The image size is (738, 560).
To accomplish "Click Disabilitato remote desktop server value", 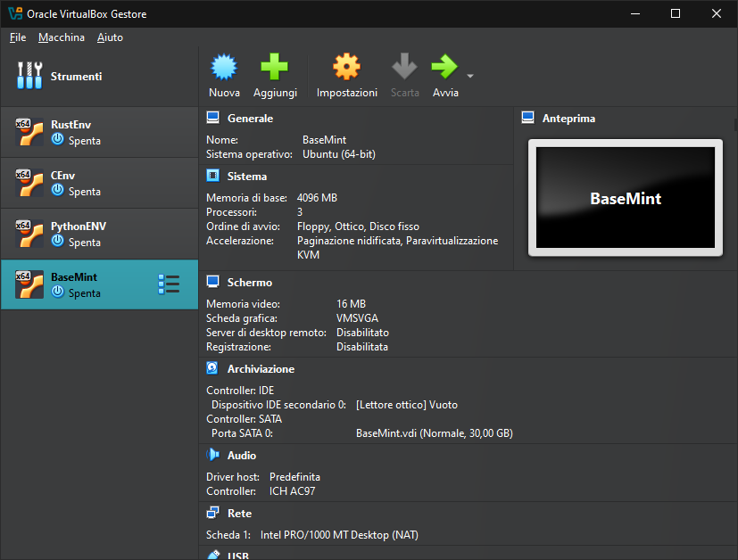I will point(362,333).
